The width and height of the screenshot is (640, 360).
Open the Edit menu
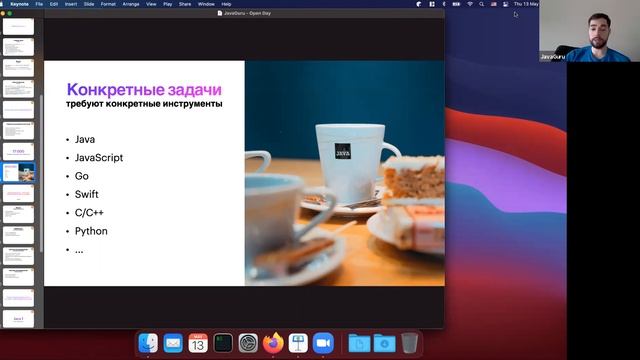53,4
